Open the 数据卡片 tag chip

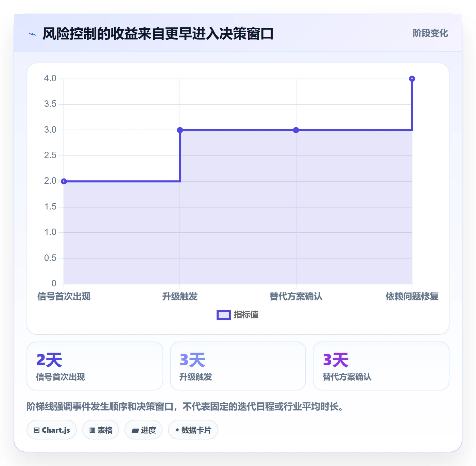click(193, 430)
